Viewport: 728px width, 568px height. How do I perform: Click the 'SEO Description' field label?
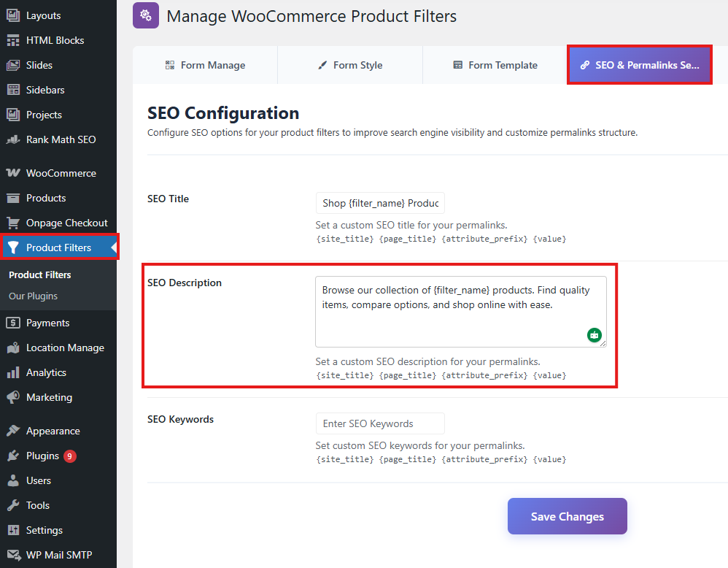pyautogui.click(x=185, y=283)
